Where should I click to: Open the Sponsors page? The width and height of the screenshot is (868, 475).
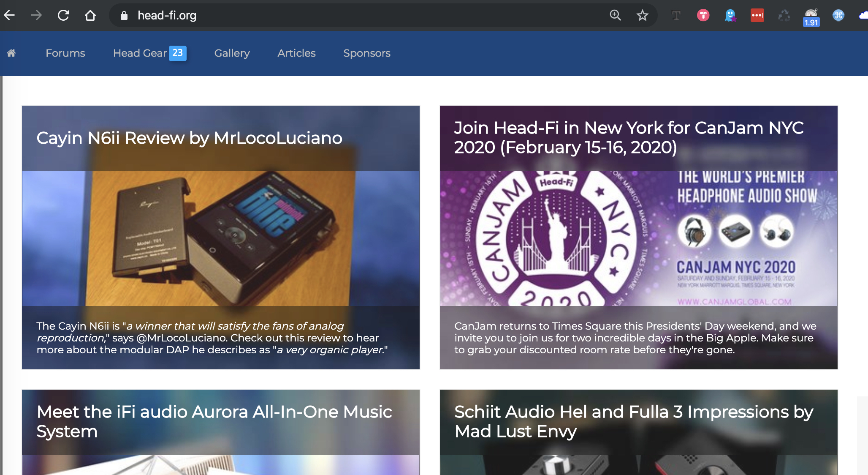pos(366,53)
